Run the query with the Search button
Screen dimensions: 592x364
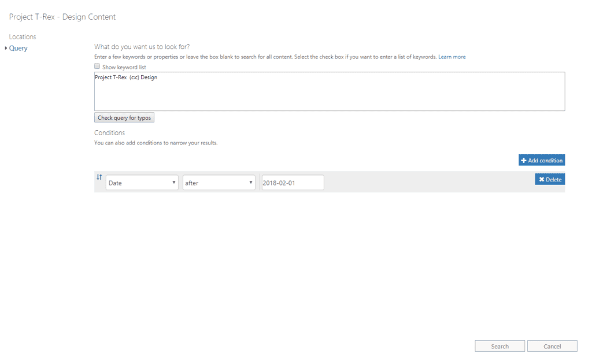click(499, 346)
